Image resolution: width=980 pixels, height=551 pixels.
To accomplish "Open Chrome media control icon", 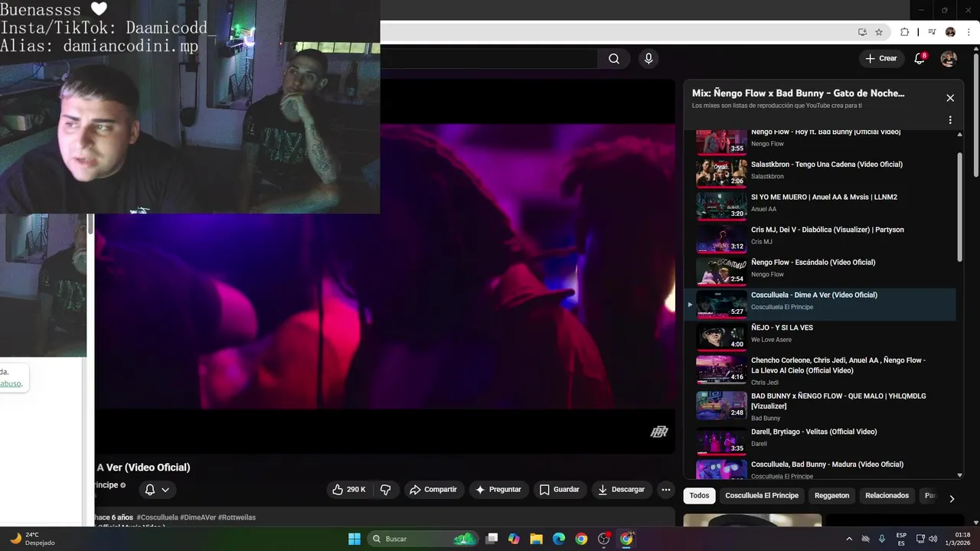I will click(932, 32).
